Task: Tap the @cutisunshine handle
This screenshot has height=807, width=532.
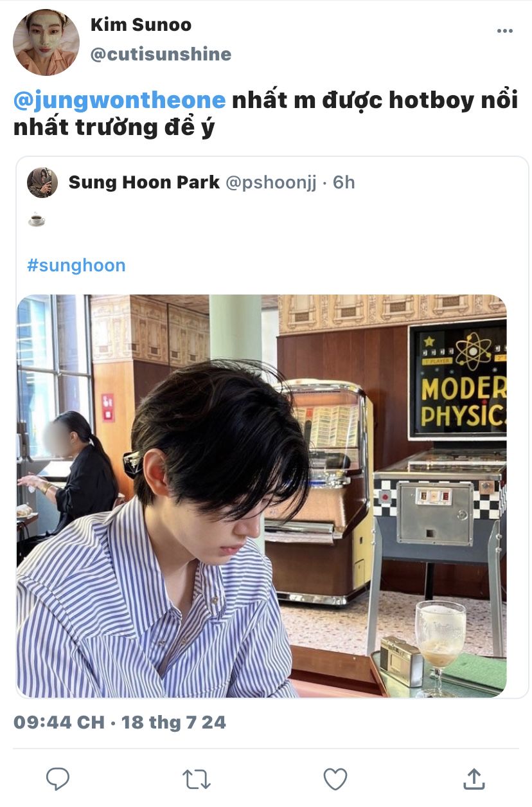Action: [x=161, y=54]
